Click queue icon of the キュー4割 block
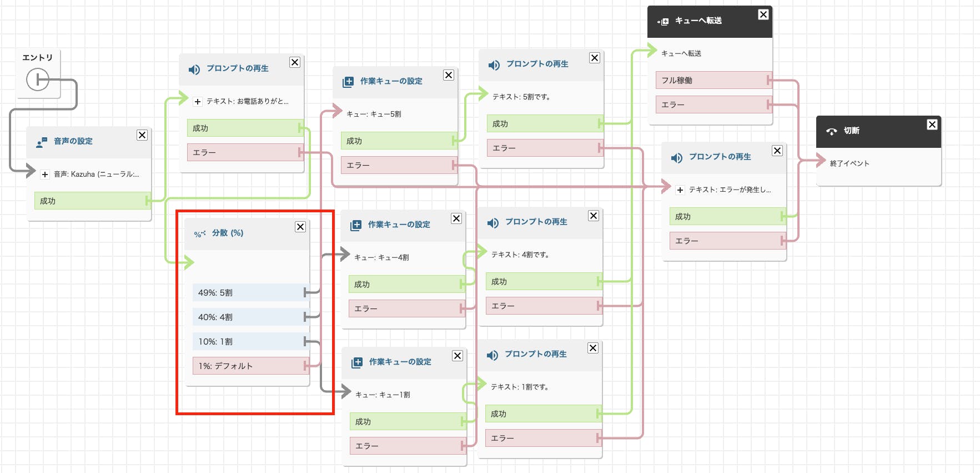Viewport: 980px width, 473px height. pyautogui.click(x=356, y=226)
